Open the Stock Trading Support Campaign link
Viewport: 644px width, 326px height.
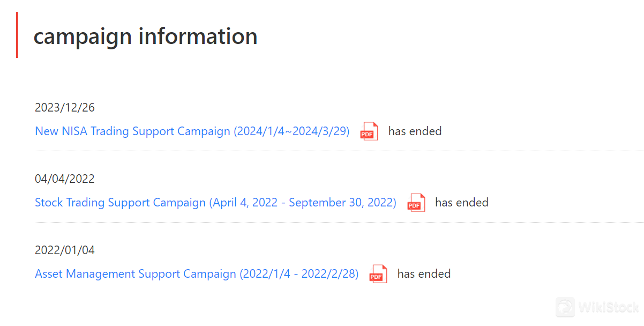coord(215,203)
